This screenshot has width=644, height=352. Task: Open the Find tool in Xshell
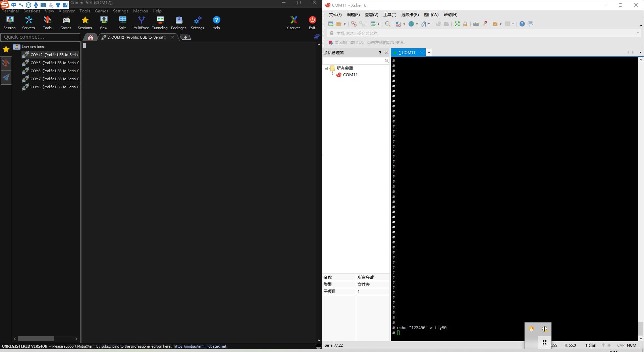coord(388,24)
